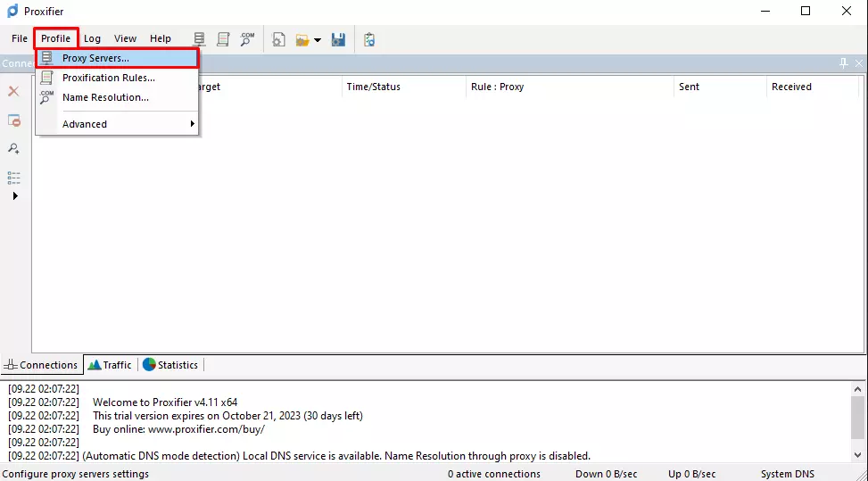Click 'Configure proxy servers settings' status text

[75, 475]
